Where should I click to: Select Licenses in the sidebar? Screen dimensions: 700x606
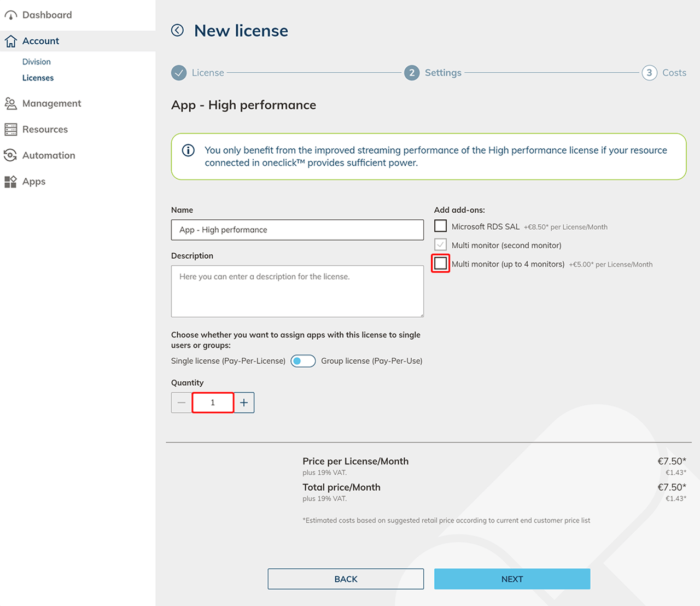coord(38,78)
